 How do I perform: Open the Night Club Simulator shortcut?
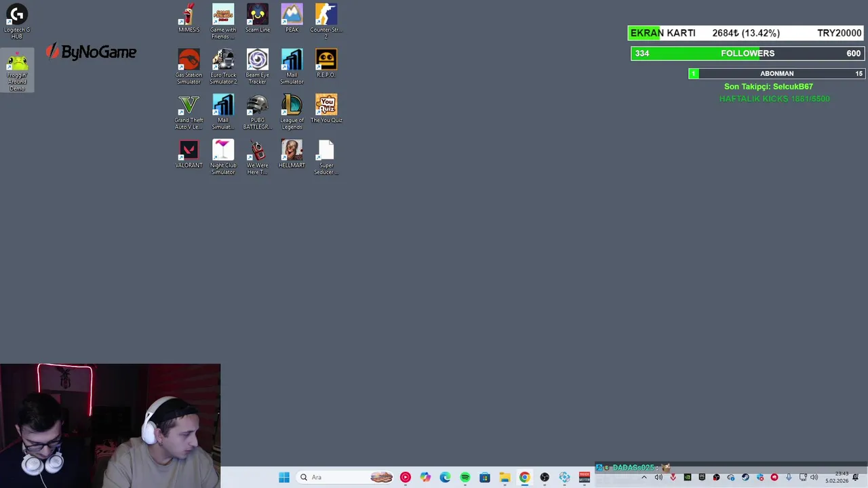tap(223, 157)
